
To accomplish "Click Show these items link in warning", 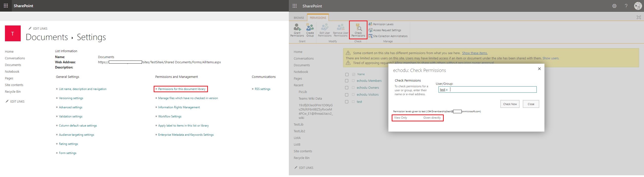I will coord(475,53).
